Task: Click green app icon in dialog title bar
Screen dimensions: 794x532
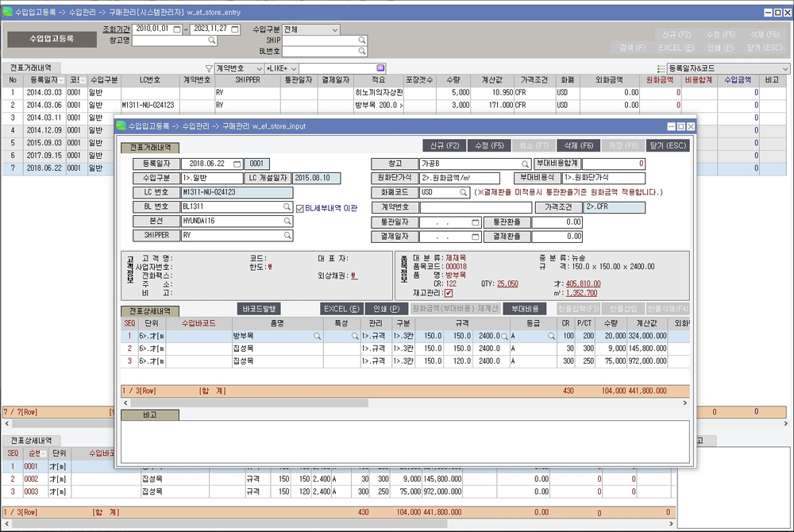Action: (x=121, y=126)
